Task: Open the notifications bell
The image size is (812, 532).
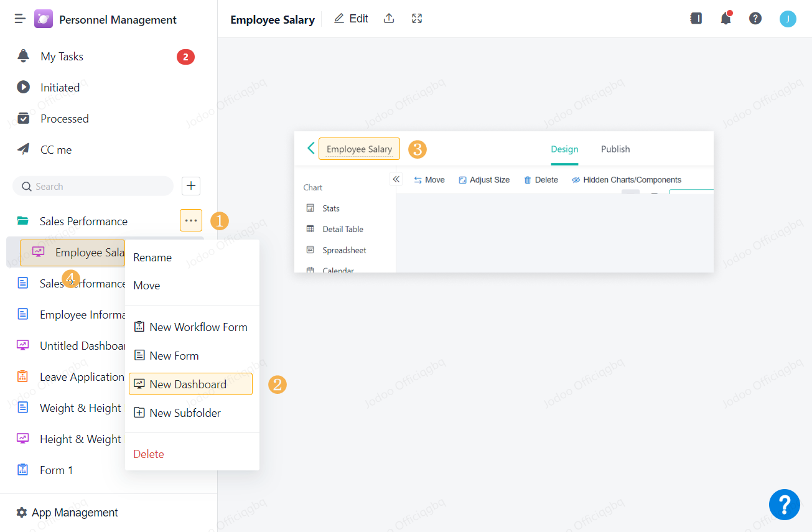Action: pyautogui.click(x=725, y=18)
